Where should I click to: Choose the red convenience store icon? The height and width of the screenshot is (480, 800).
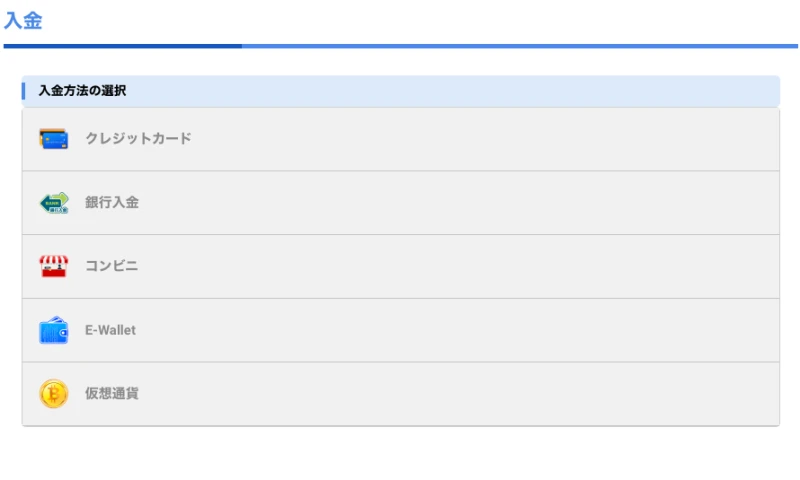click(x=54, y=266)
